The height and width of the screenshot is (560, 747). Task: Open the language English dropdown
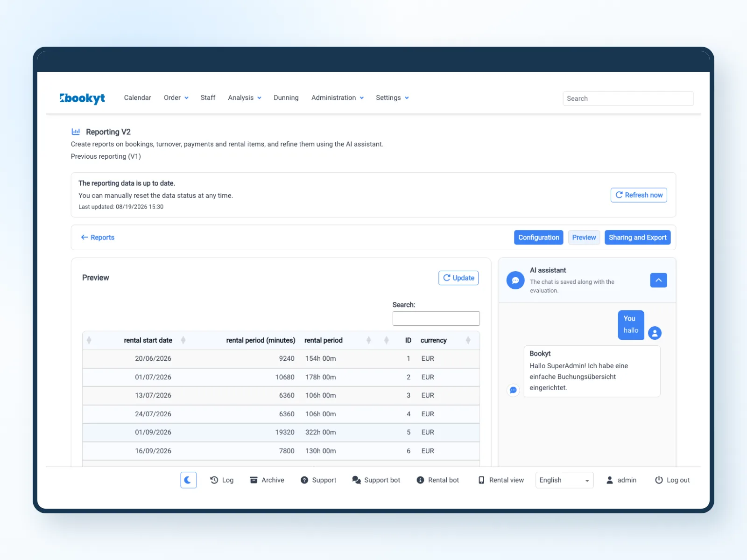coord(564,480)
